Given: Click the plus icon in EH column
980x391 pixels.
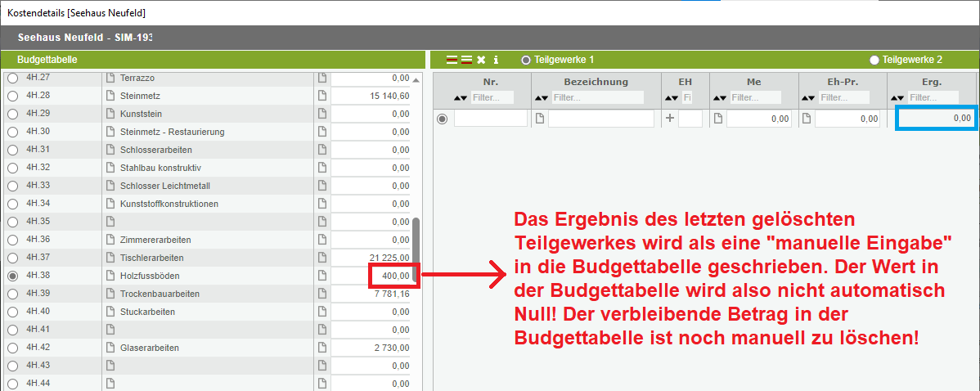Looking at the screenshot, I should (670, 119).
